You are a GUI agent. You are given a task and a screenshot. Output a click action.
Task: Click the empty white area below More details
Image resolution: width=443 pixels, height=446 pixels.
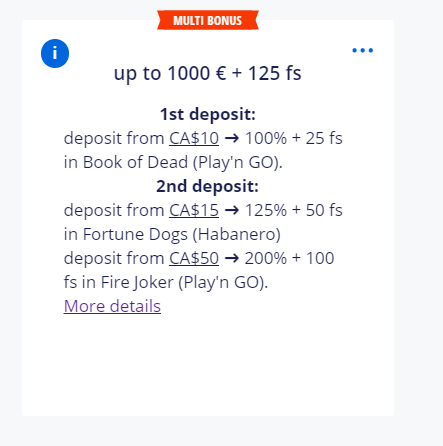(x=208, y=365)
